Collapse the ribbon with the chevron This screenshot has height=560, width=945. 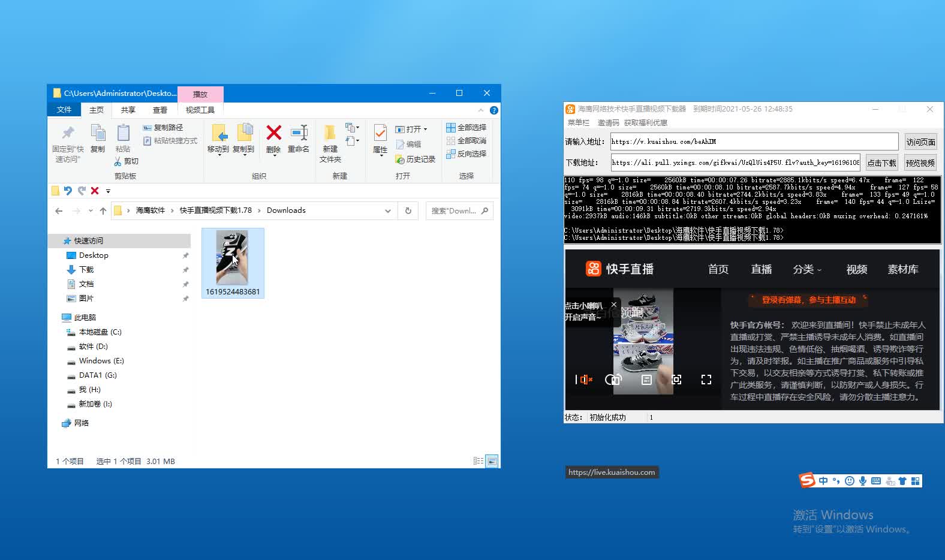point(481,110)
